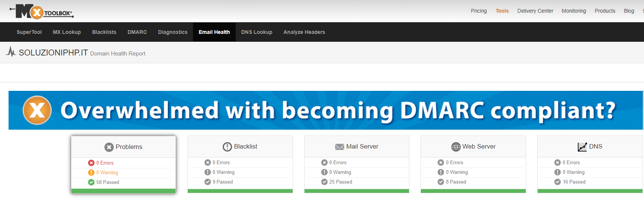Click check icon next to 9 Passed

tap(207, 182)
